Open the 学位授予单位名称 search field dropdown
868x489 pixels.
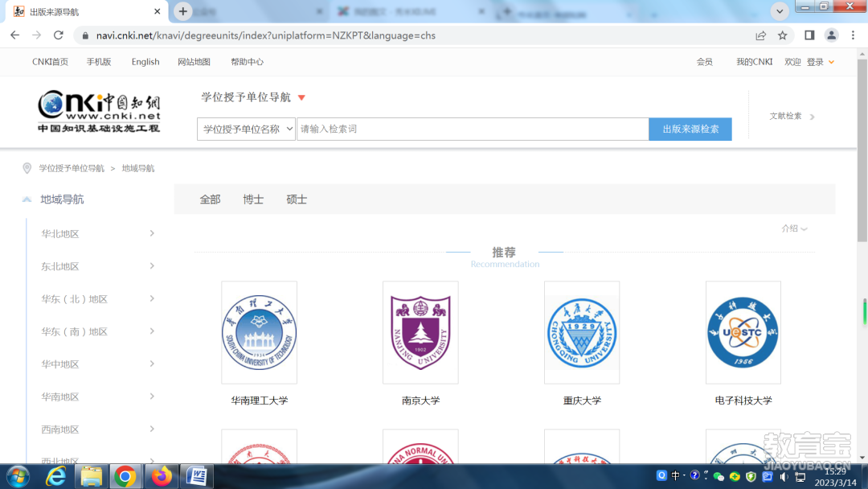click(x=247, y=129)
